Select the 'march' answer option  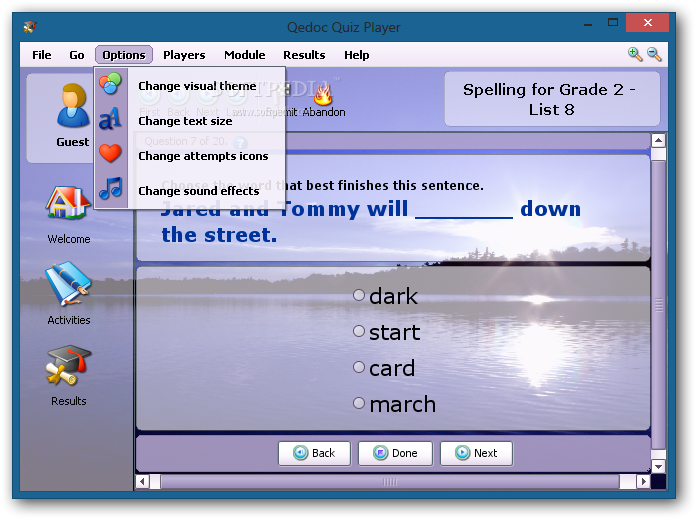(x=394, y=404)
